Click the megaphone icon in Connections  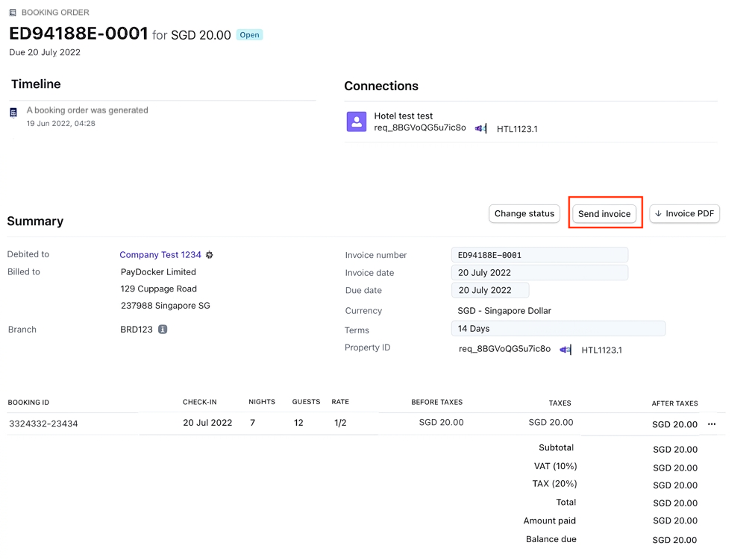tap(480, 128)
